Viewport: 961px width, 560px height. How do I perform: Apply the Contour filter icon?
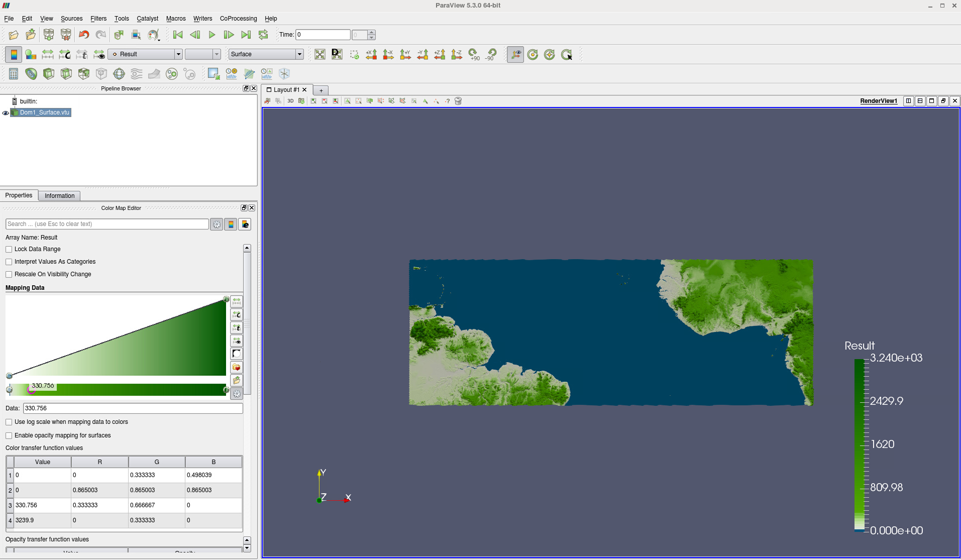(x=31, y=74)
